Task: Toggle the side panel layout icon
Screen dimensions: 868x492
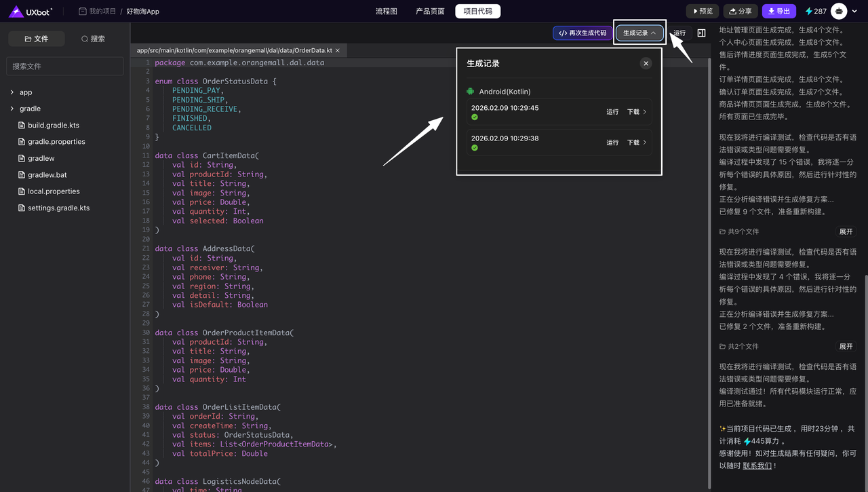Action: pos(701,33)
